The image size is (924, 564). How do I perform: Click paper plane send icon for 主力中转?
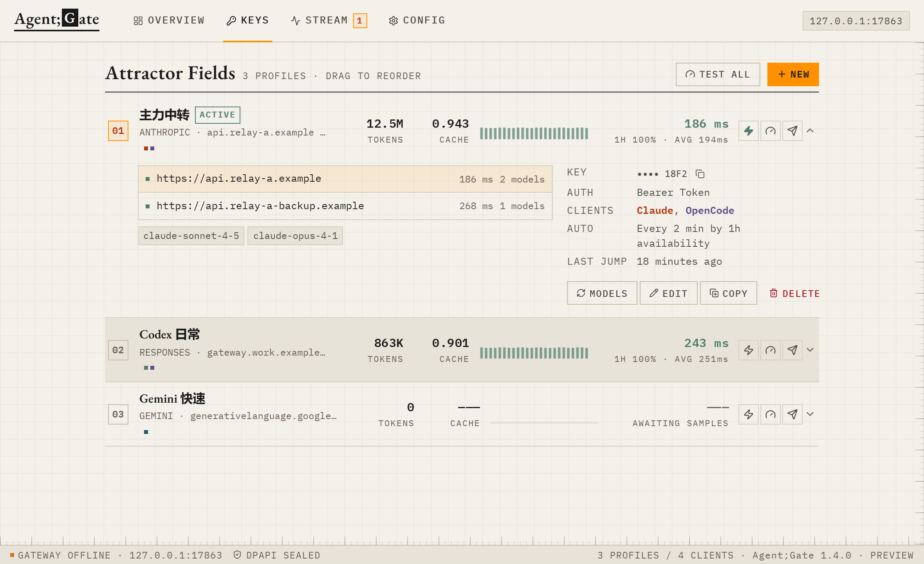(792, 131)
